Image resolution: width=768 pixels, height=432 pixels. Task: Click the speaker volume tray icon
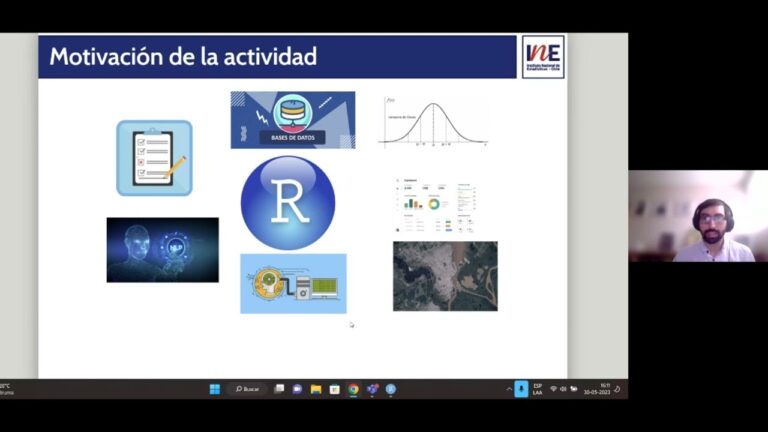563,389
